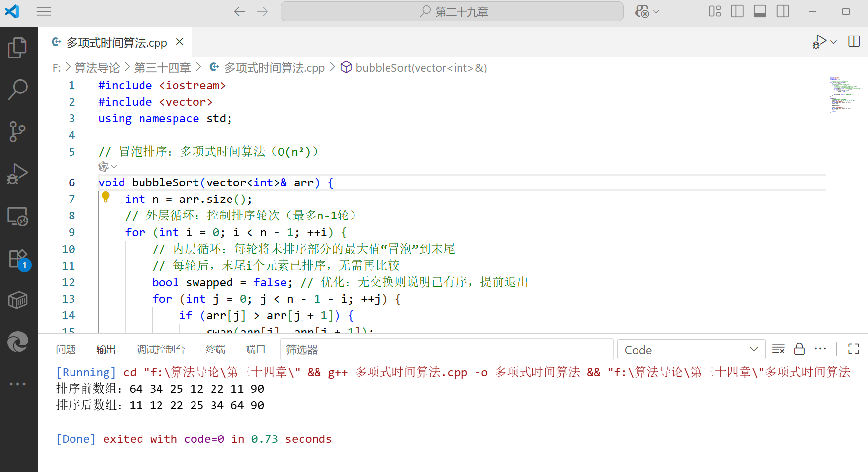Open the Run and Debug view

coord(18,174)
